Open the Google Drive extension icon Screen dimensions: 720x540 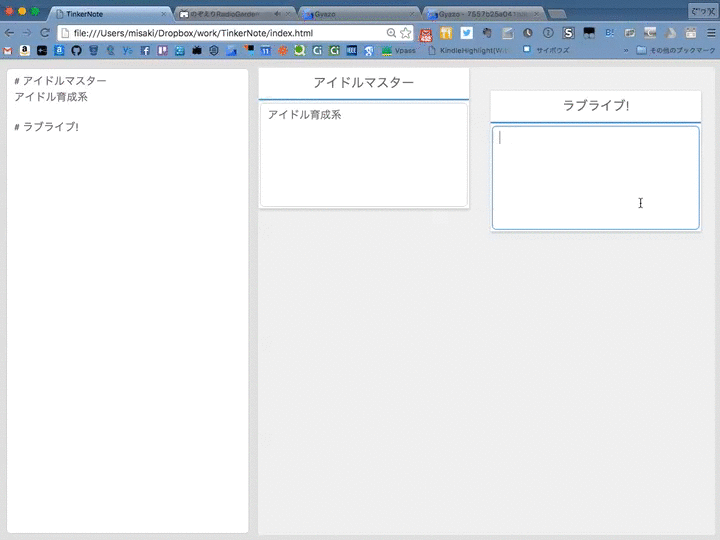[x=670, y=33]
